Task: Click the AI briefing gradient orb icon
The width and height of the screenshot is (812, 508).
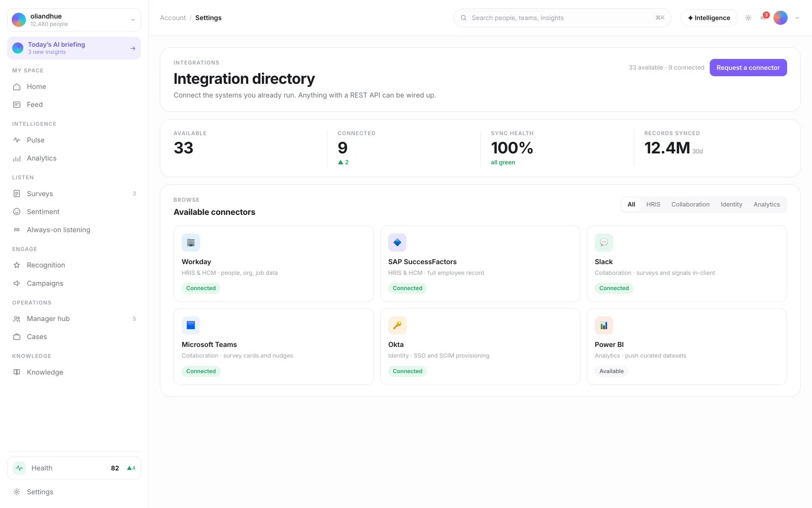Action: click(x=18, y=48)
